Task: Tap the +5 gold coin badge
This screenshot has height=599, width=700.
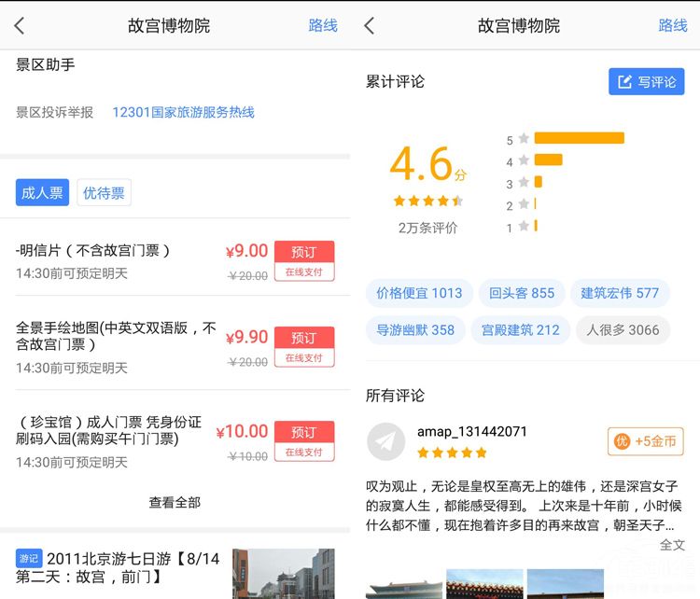Action: [x=645, y=441]
